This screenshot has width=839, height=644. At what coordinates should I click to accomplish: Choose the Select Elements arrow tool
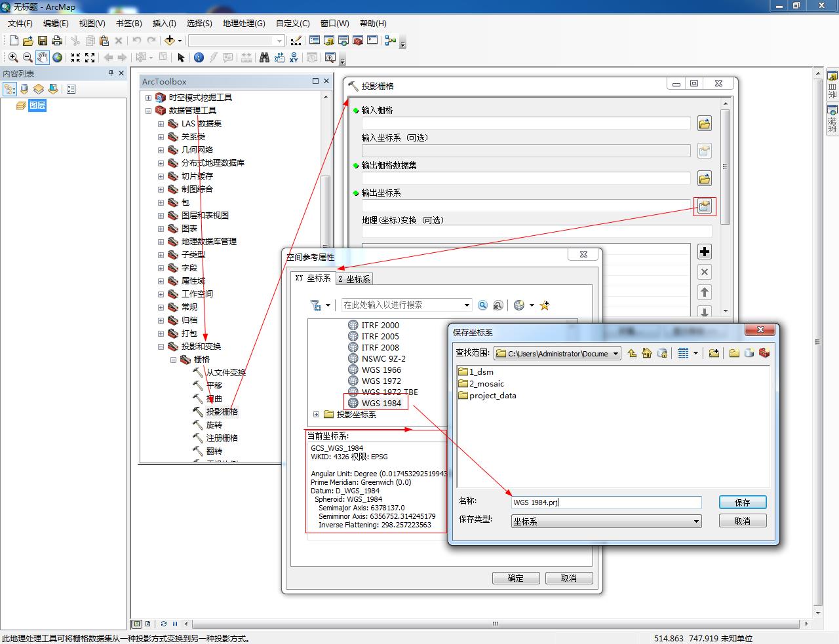[182, 58]
